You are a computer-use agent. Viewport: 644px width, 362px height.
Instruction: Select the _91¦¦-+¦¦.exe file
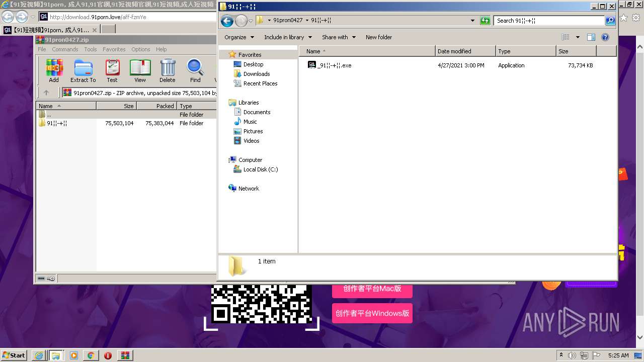point(330,65)
